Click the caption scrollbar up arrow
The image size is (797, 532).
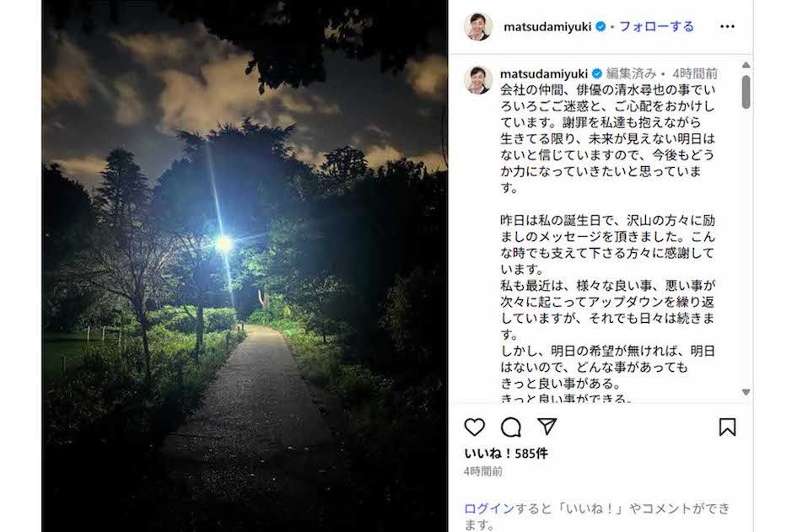(x=746, y=65)
